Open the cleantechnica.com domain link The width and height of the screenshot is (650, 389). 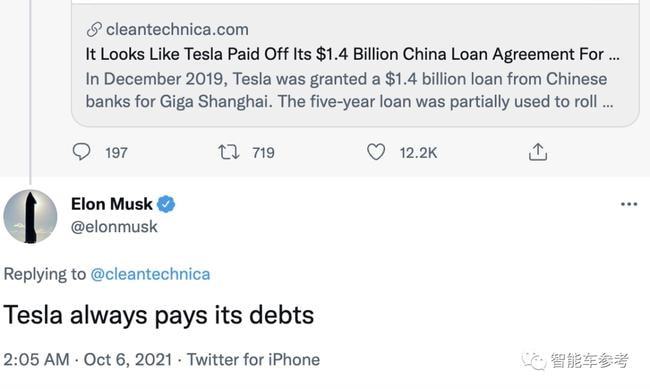(177, 29)
